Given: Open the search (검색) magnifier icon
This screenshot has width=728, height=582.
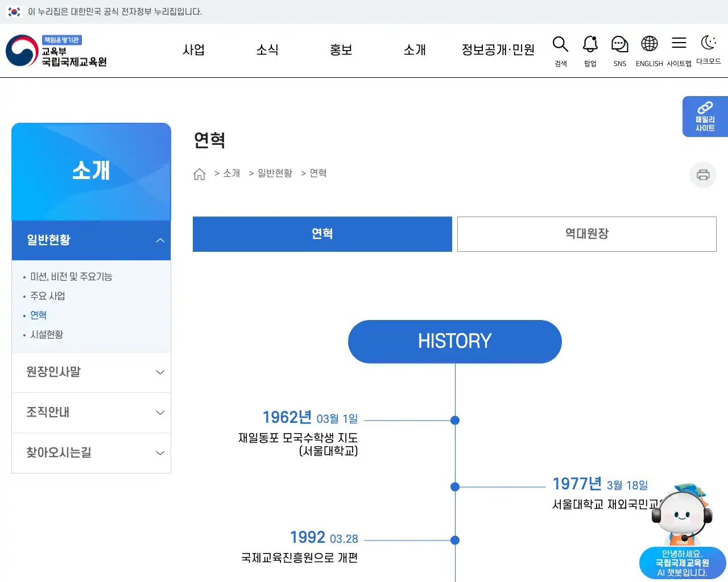Looking at the screenshot, I should pos(561,44).
